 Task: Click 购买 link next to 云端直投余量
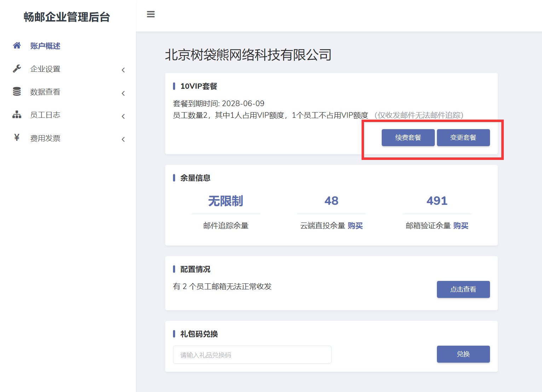(355, 226)
